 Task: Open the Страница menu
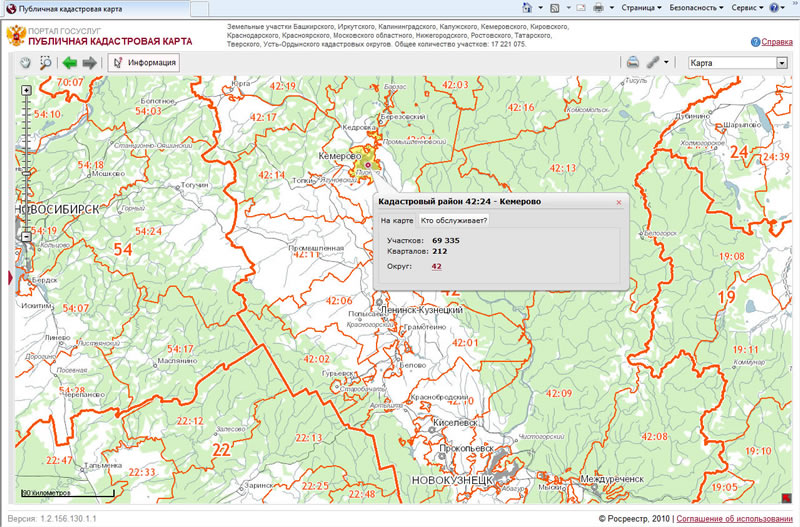[x=641, y=8]
